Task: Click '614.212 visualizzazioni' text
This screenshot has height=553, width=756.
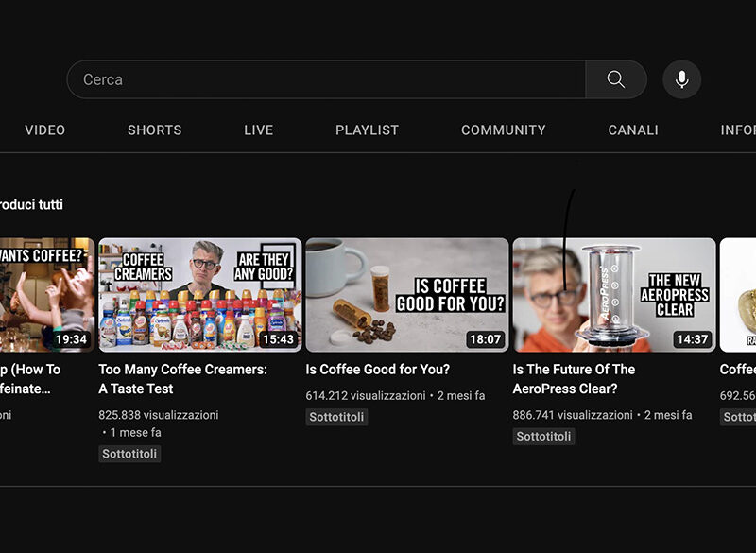Action: click(366, 396)
